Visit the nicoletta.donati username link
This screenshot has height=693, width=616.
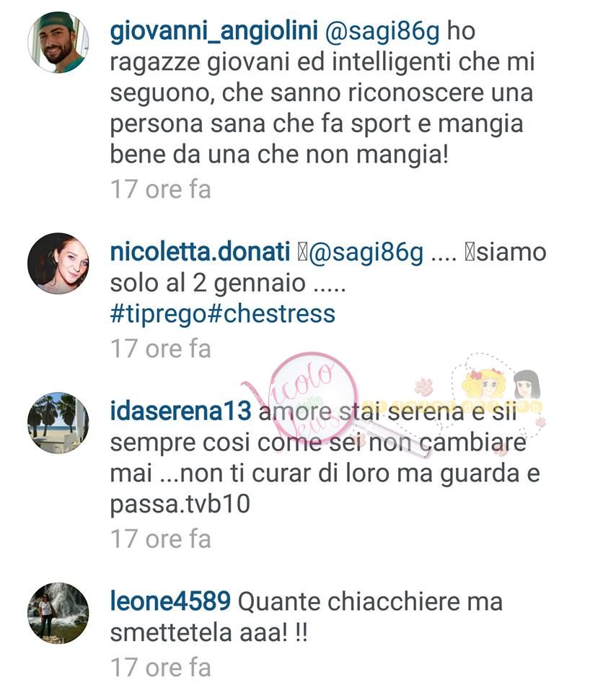point(200,252)
